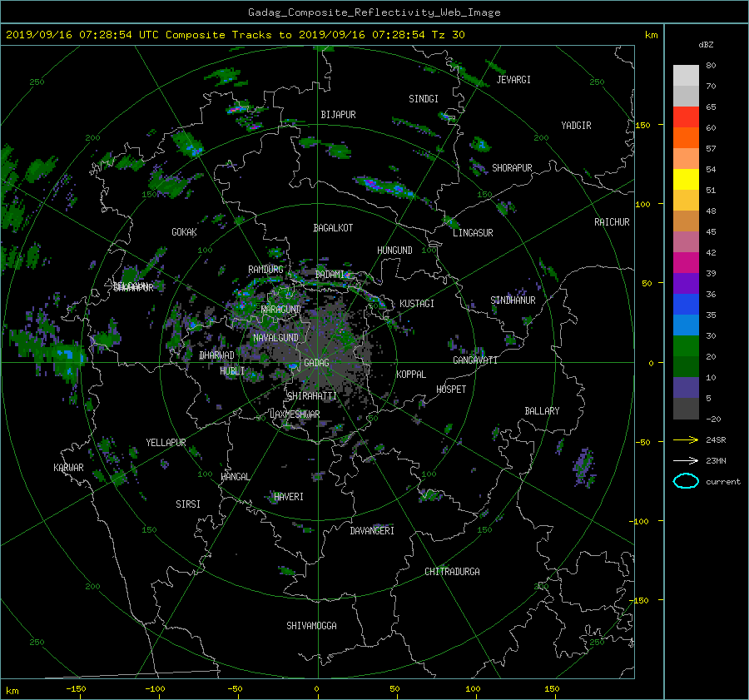Click the HOSPET city label
Screen dimensions: 749x700
(x=451, y=390)
